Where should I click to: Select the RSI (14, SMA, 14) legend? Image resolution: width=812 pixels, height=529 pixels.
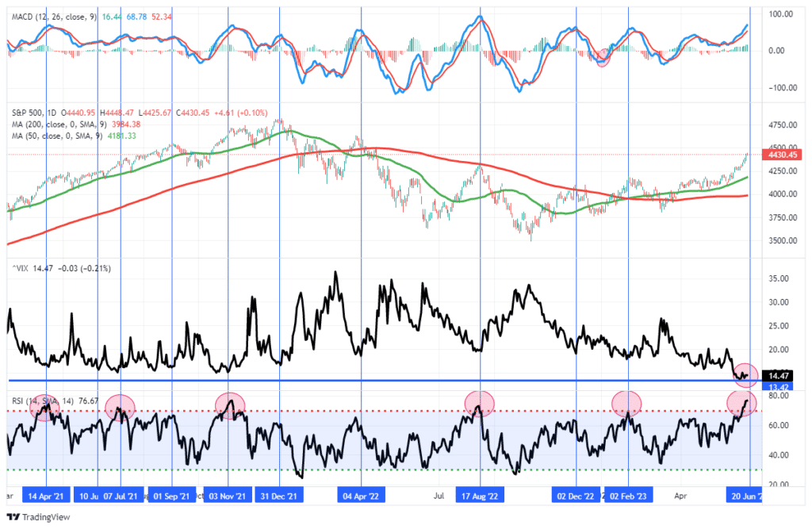[x=43, y=401]
